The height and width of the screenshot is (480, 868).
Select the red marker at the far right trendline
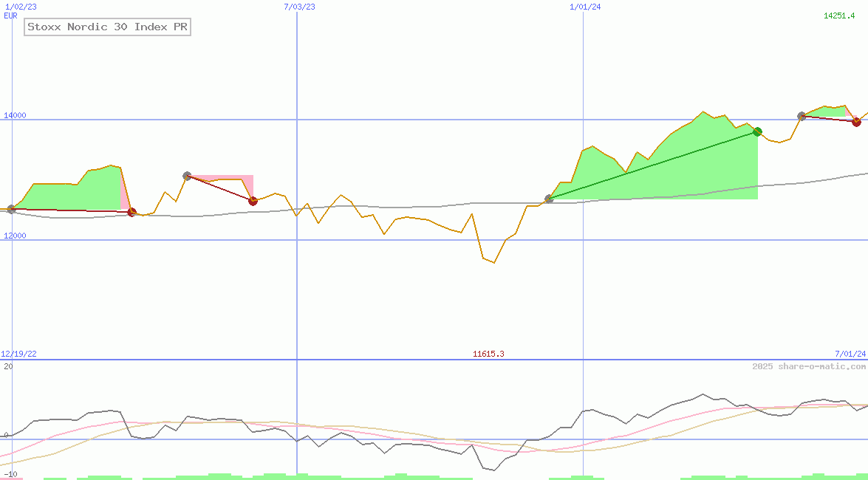point(855,122)
